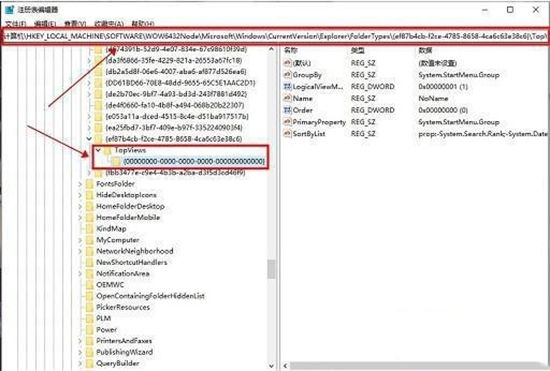The image size is (550, 371).
Task: Click the {de4f0660-fa10-4b8f...} folder icon
Action: 99,105
